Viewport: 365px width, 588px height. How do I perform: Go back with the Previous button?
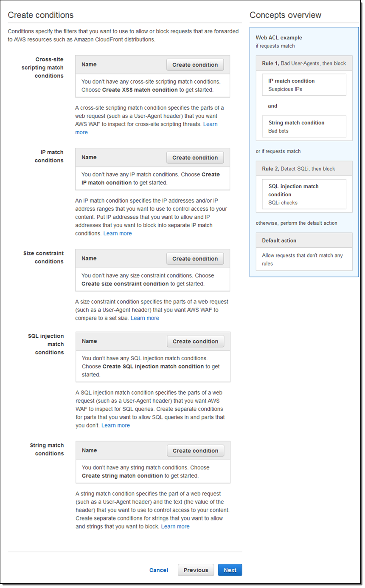(x=196, y=571)
